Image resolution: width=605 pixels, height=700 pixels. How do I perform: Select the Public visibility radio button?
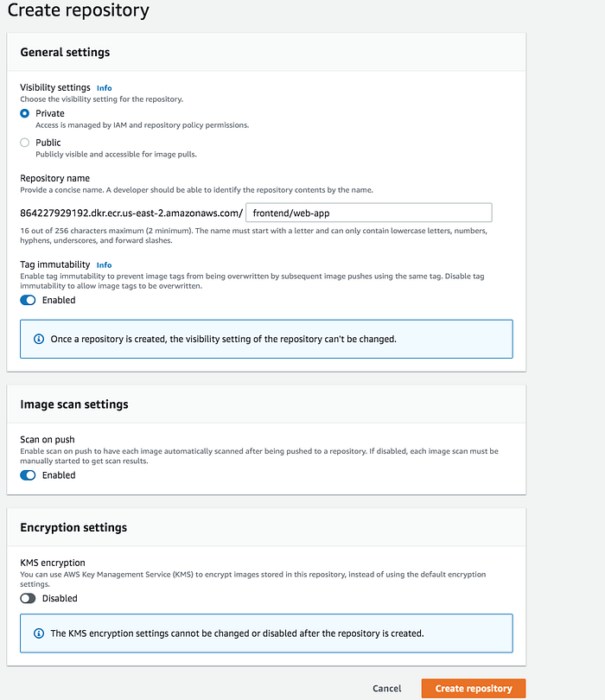point(25,143)
